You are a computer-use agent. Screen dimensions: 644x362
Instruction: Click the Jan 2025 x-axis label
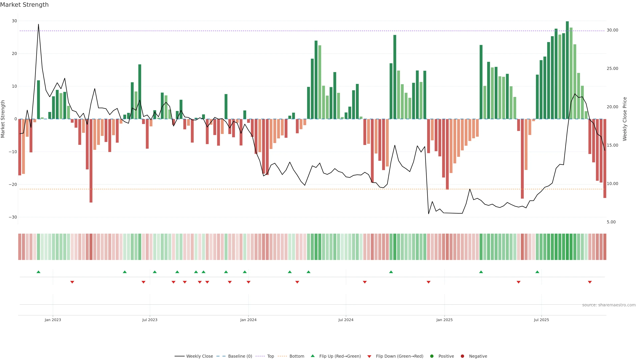pyautogui.click(x=444, y=320)
